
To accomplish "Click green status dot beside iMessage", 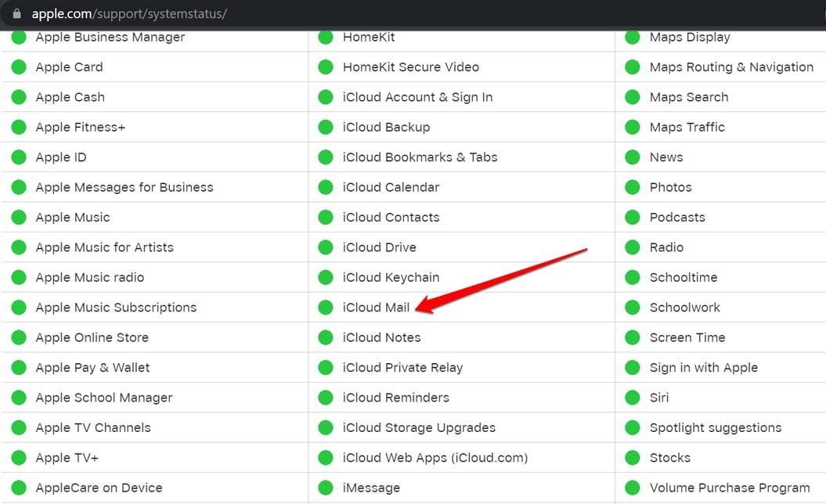I will click(326, 488).
